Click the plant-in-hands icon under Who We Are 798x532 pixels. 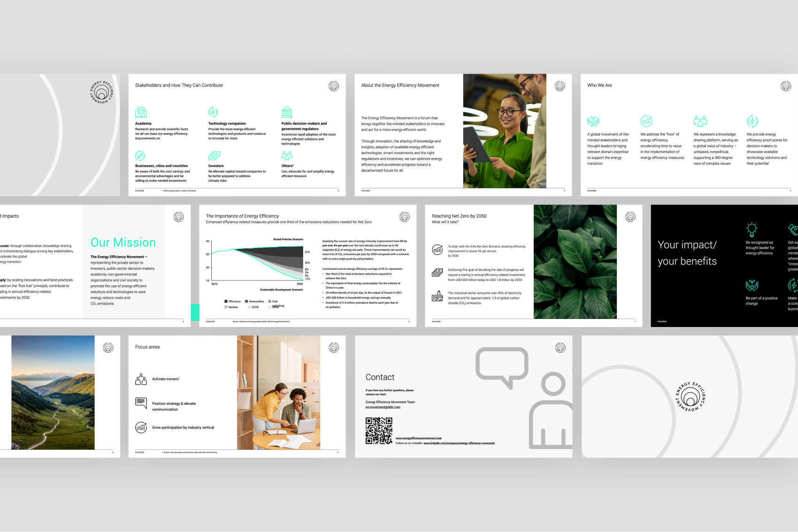(593, 121)
